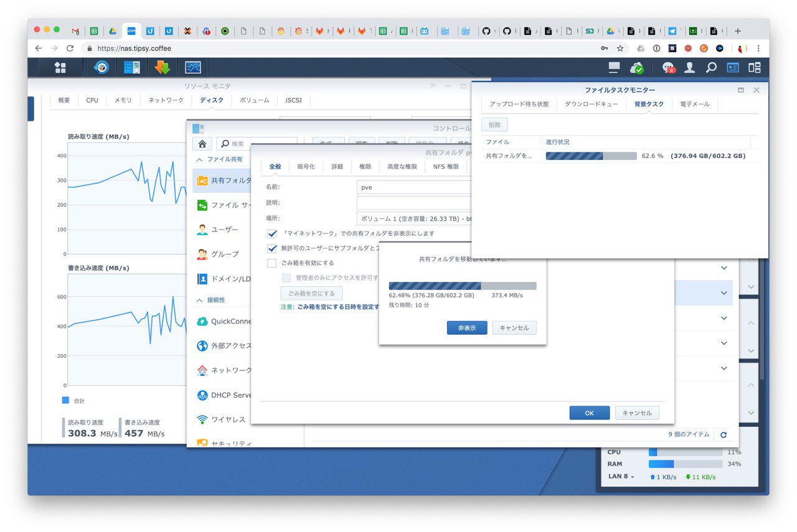
Task: Click OK in shared folder dialog
Action: coord(590,413)
